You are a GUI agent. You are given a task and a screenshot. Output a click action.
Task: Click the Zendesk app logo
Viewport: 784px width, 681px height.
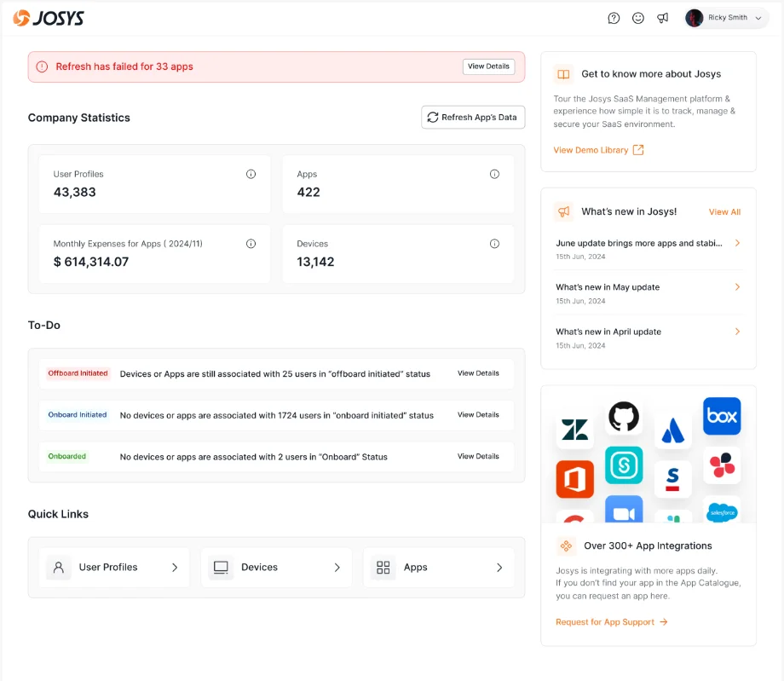pos(574,430)
